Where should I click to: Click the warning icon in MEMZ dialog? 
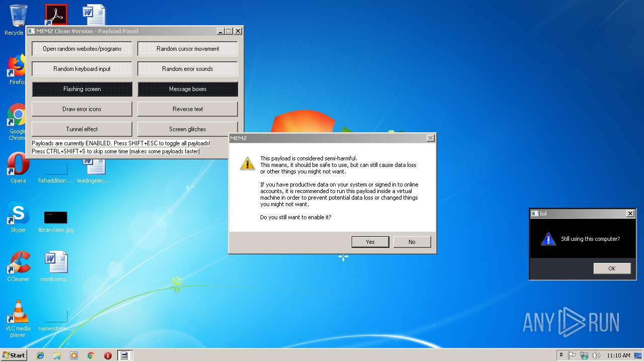click(x=248, y=163)
